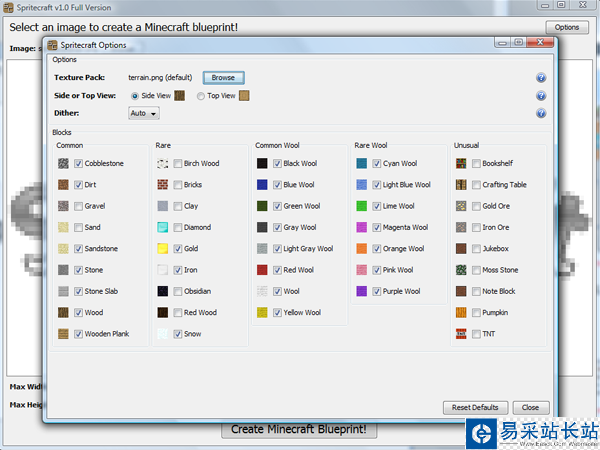Image resolution: width=600 pixels, height=450 pixels.
Task: Click the TNT block texture icon
Action: tap(461, 334)
